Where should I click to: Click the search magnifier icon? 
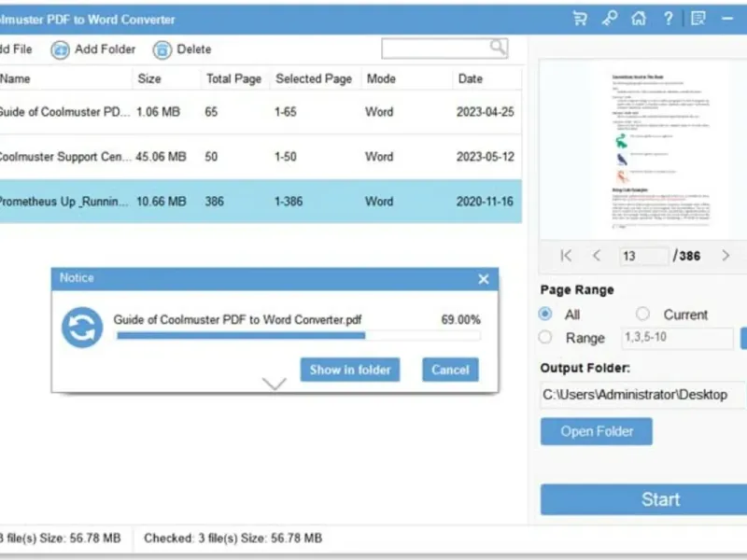coord(498,47)
